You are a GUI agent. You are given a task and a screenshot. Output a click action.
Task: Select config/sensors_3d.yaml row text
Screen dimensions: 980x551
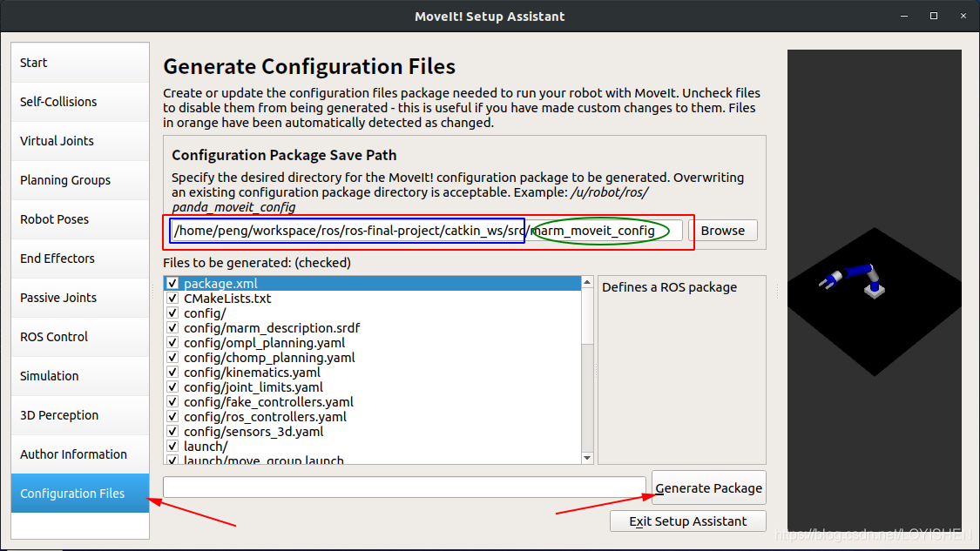pos(253,432)
